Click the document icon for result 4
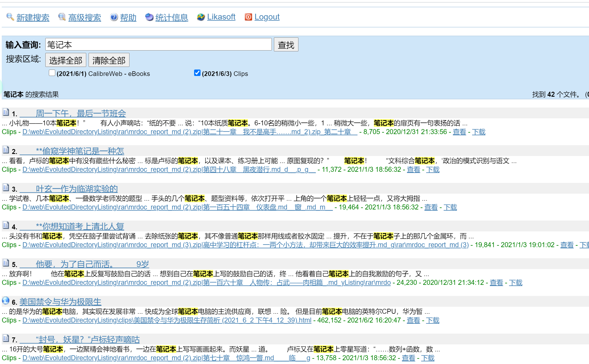The height and width of the screenshot is (364, 589). click(6, 225)
